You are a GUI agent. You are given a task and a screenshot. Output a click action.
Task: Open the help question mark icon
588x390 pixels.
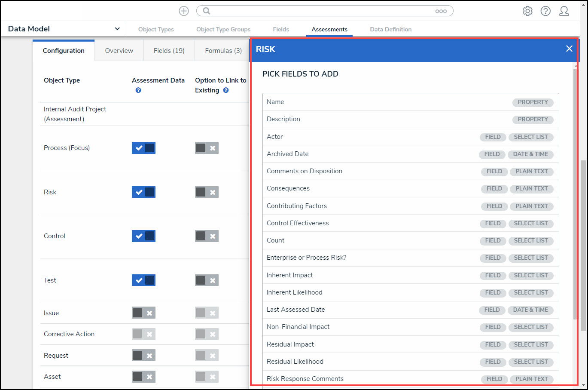point(545,11)
